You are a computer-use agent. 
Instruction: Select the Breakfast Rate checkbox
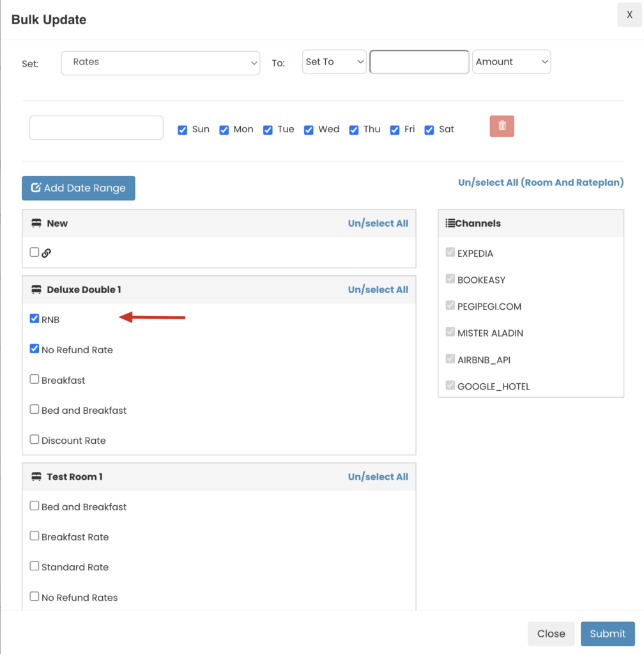click(34, 536)
